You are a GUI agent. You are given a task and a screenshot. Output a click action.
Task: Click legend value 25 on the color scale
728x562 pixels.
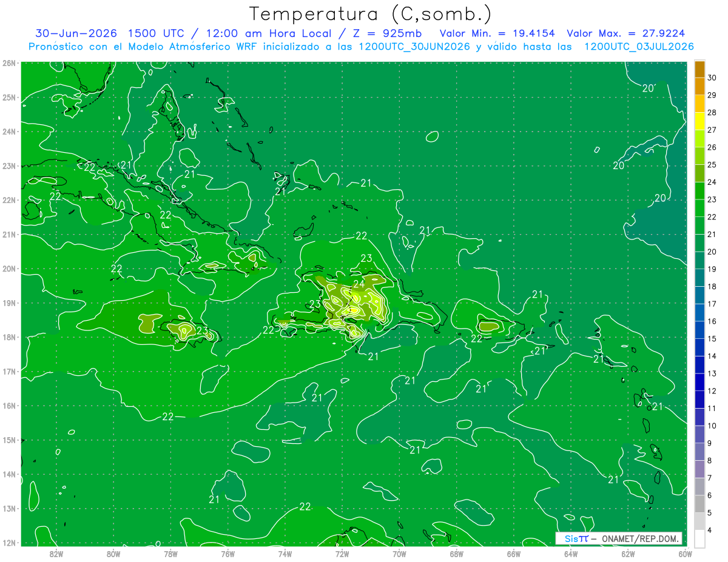tap(712, 165)
